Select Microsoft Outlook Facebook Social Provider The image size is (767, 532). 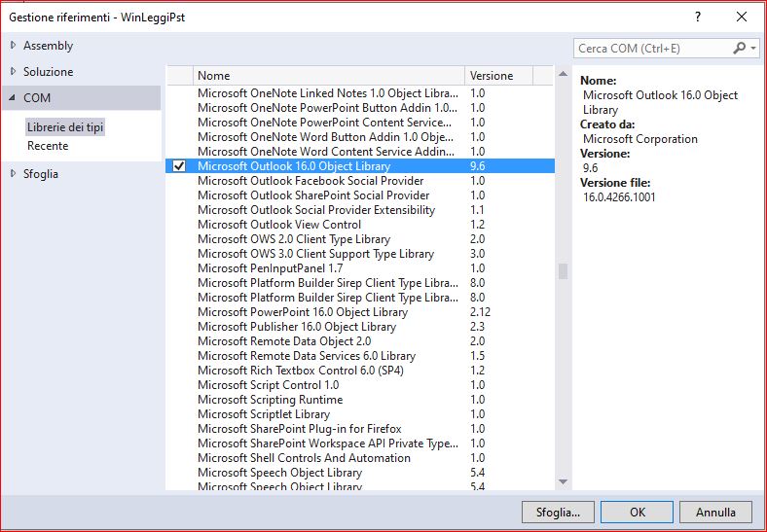click(x=360, y=181)
